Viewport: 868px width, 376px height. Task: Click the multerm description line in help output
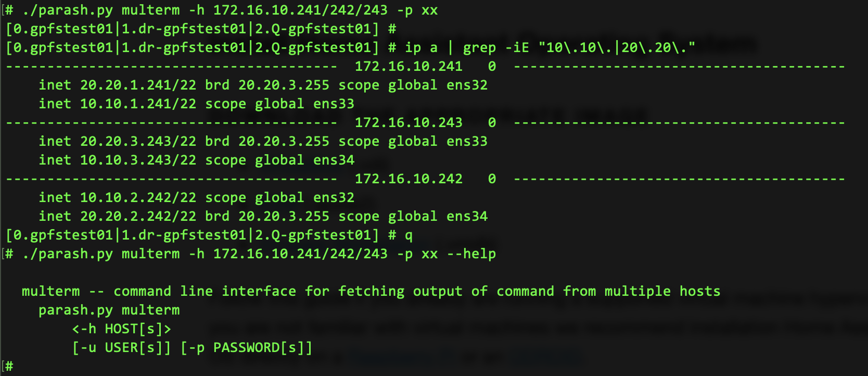(x=371, y=292)
